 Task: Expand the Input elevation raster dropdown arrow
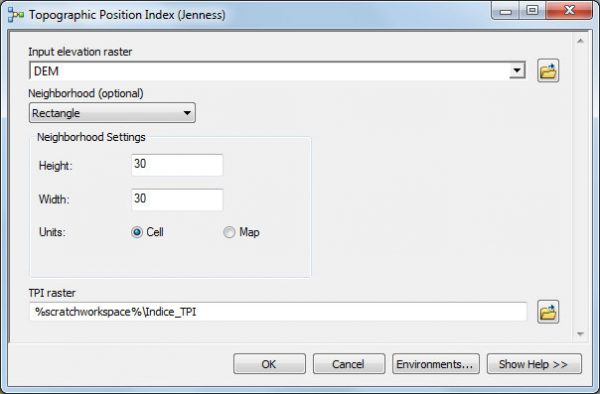517,70
